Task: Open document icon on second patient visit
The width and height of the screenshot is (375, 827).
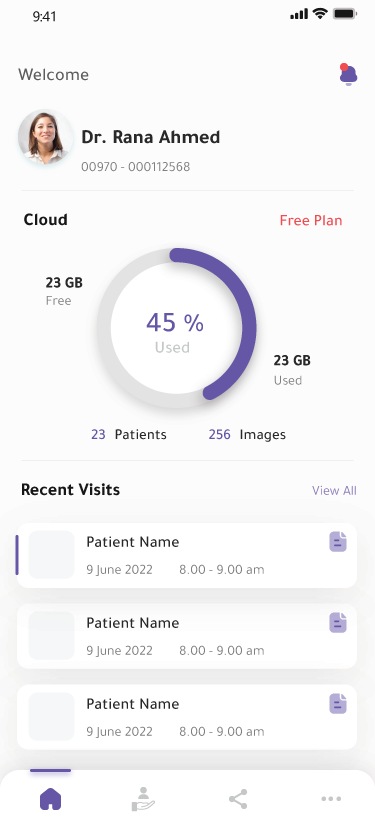Action: [338, 623]
